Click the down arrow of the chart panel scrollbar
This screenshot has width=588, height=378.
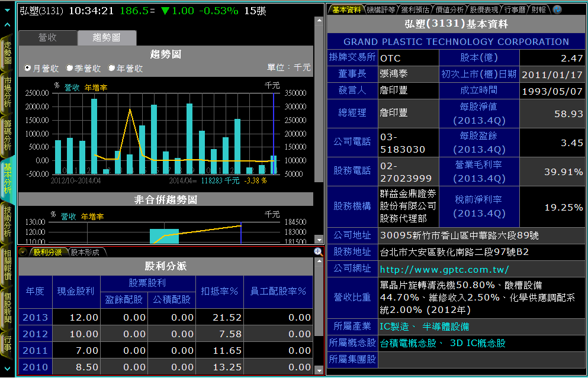tap(319, 240)
